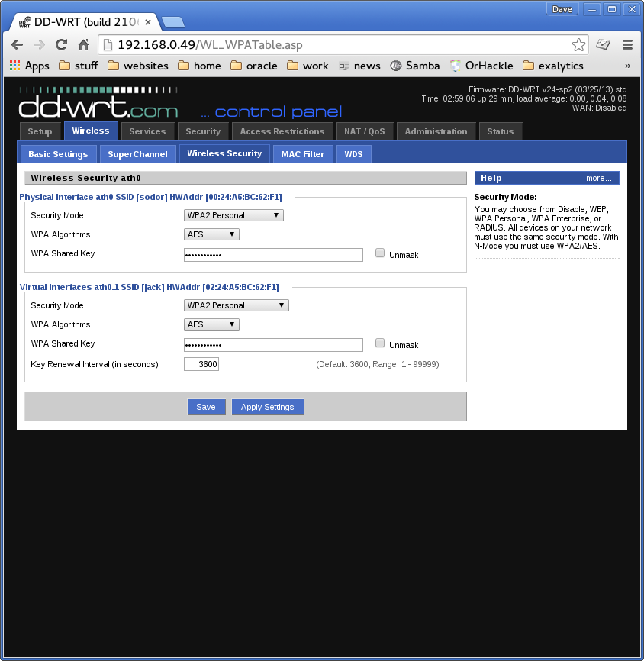Switch to the Setup tab

40,131
